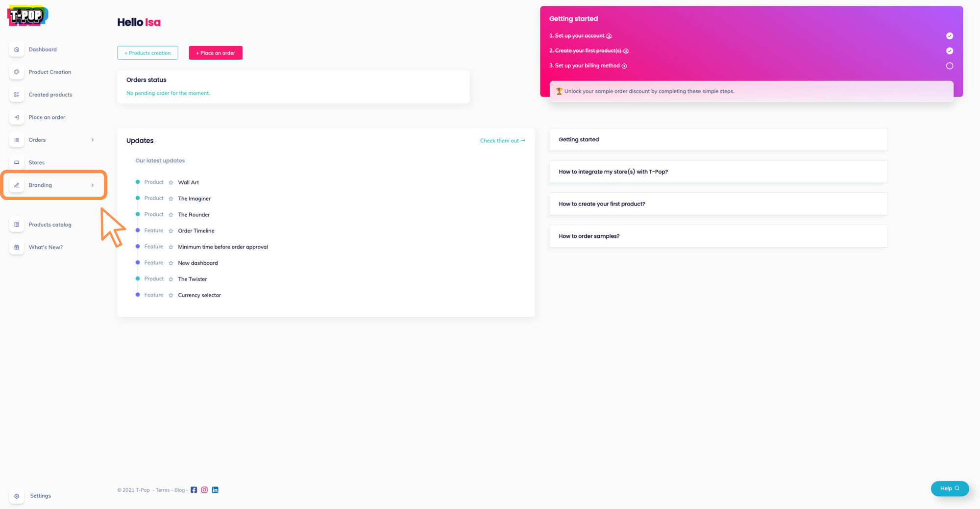Click the T-Pop logo

(28, 16)
